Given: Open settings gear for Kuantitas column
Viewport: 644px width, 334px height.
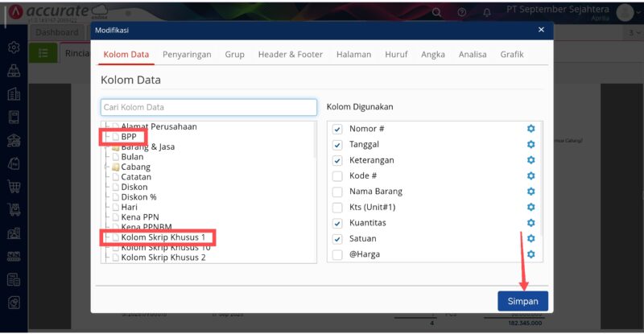Looking at the screenshot, I should pos(530,223).
